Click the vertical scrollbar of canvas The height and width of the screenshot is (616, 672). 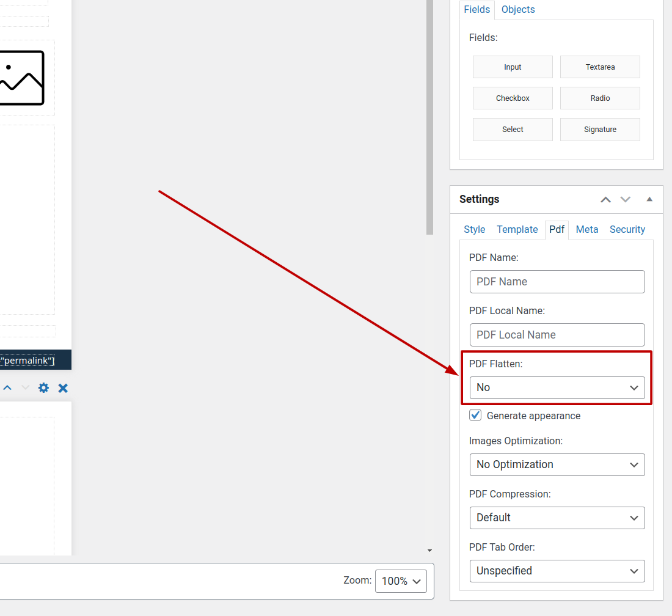[x=429, y=122]
